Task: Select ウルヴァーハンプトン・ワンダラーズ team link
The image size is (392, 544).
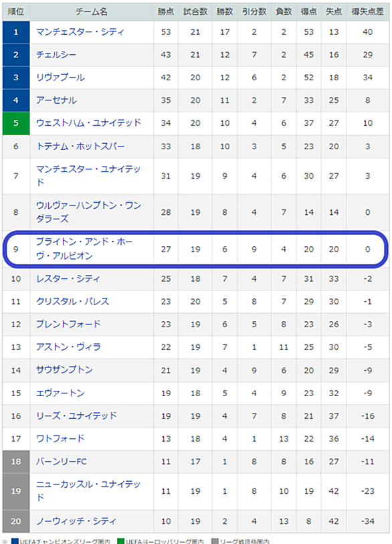Action: [x=88, y=212]
